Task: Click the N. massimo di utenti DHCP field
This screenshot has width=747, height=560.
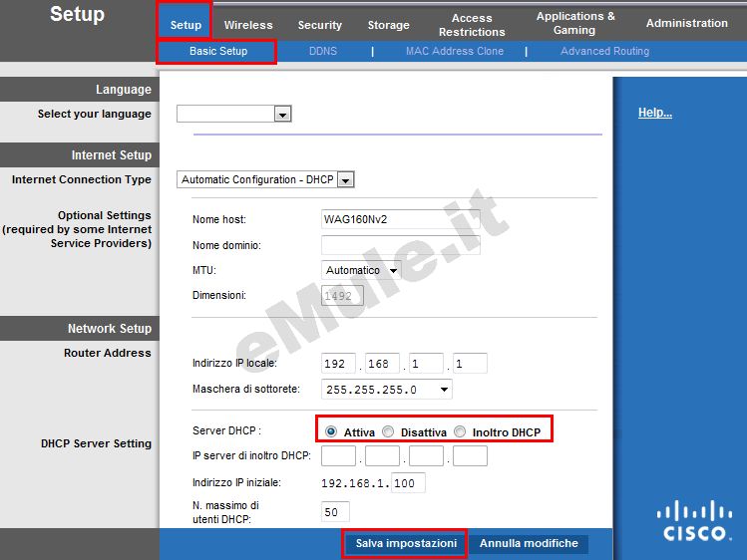Action: click(335, 512)
